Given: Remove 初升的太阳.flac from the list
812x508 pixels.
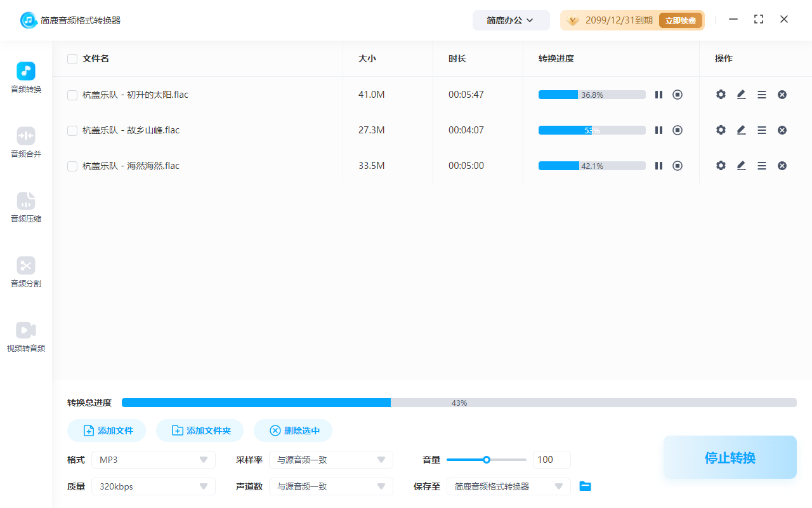Looking at the screenshot, I should tap(782, 94).
